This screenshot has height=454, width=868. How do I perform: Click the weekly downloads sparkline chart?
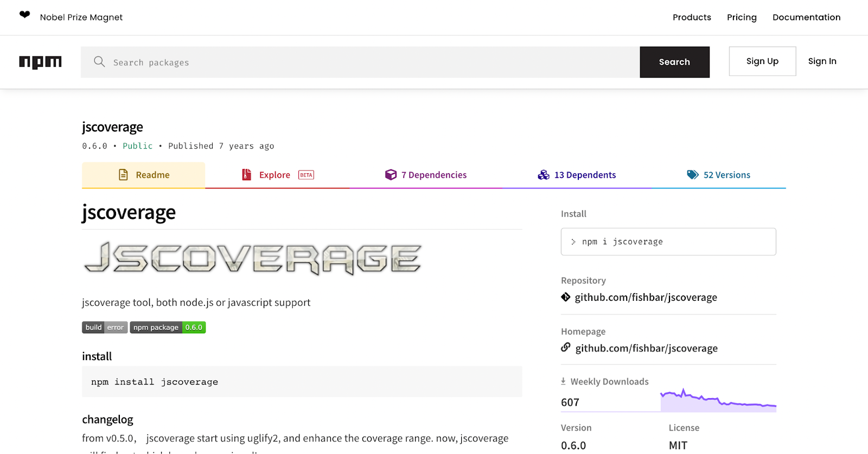(x=718, y=400)
